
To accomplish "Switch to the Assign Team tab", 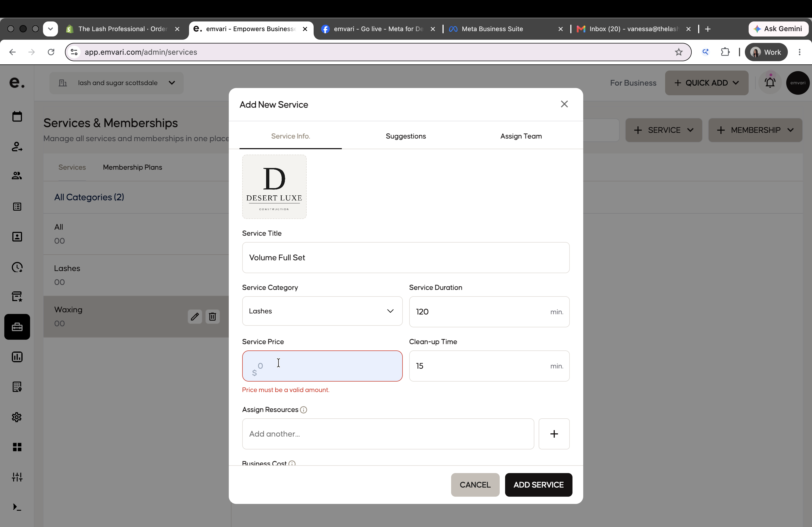I will (x=521, y=136).
